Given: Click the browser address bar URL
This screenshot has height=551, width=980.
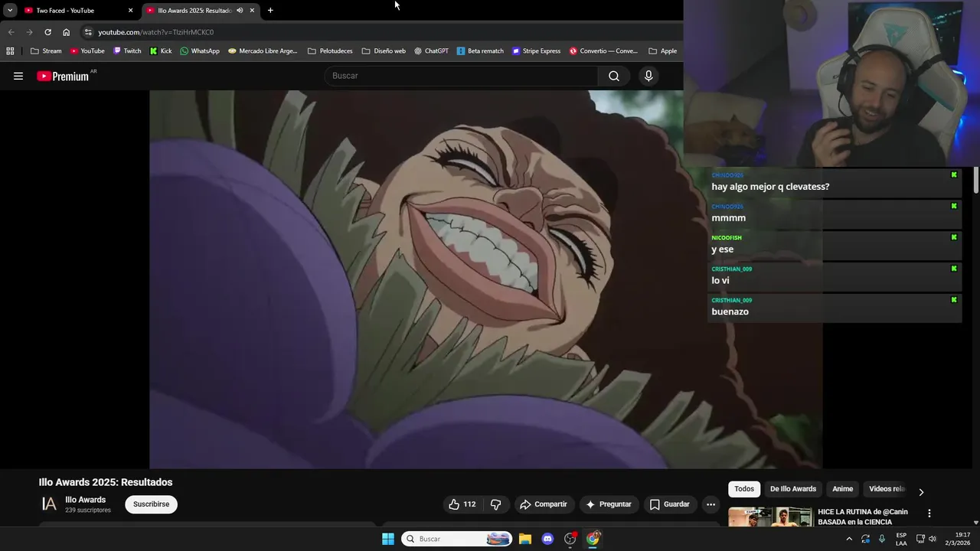Looking at the screenshot, I should 156,32.
